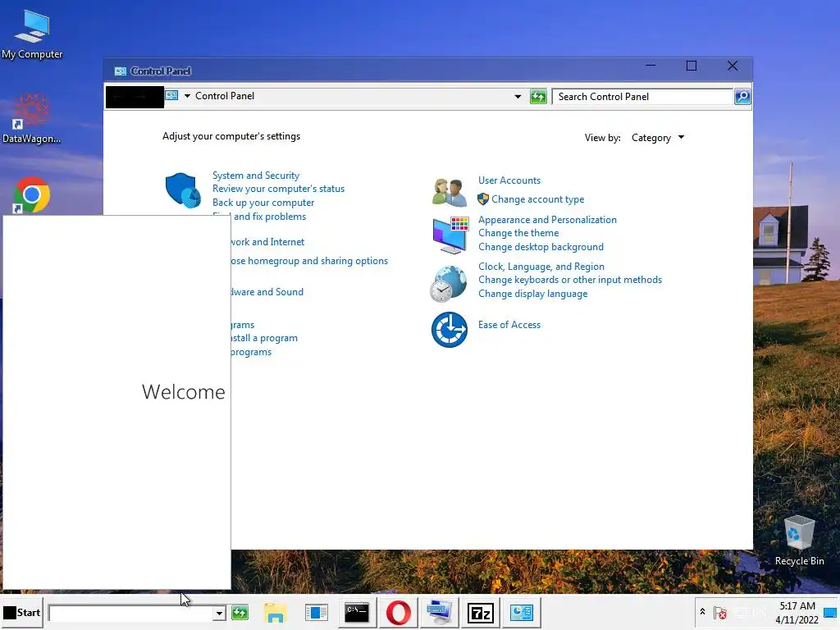Viewport: 840px width, 630px height.
Task: Click Change the theme
Action: (x=518, y=233)
